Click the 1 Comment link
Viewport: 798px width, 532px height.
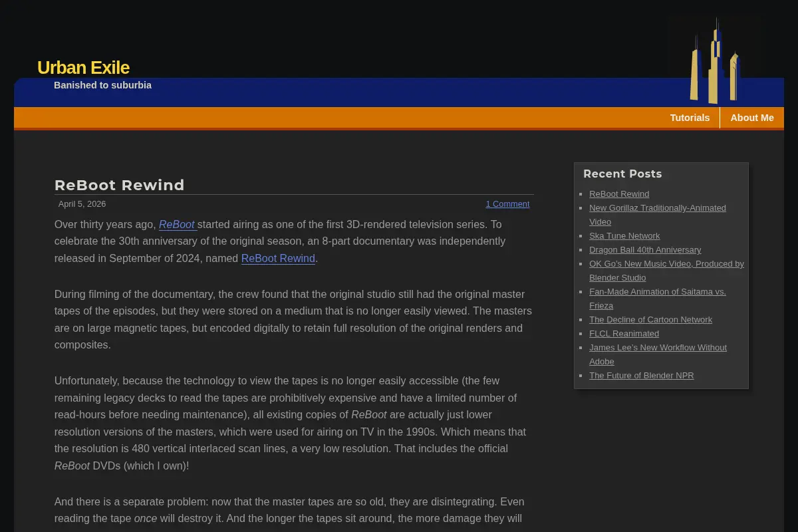[x=507, y=204]
